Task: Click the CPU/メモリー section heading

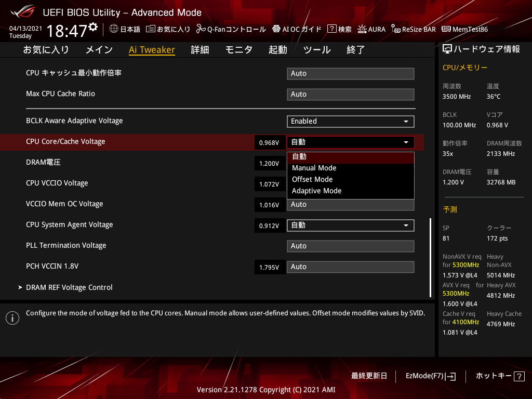Action: (465, 68)
